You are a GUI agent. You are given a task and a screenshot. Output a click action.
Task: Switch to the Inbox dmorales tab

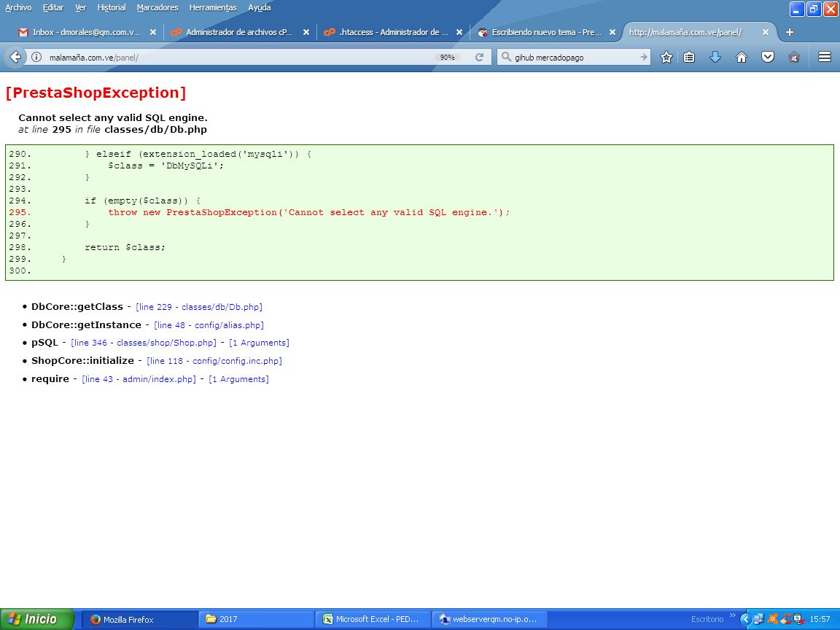86,32
